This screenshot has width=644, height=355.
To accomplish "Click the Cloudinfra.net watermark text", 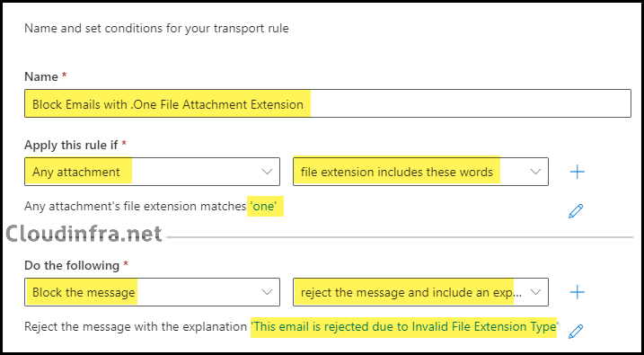I will point(84,234).
